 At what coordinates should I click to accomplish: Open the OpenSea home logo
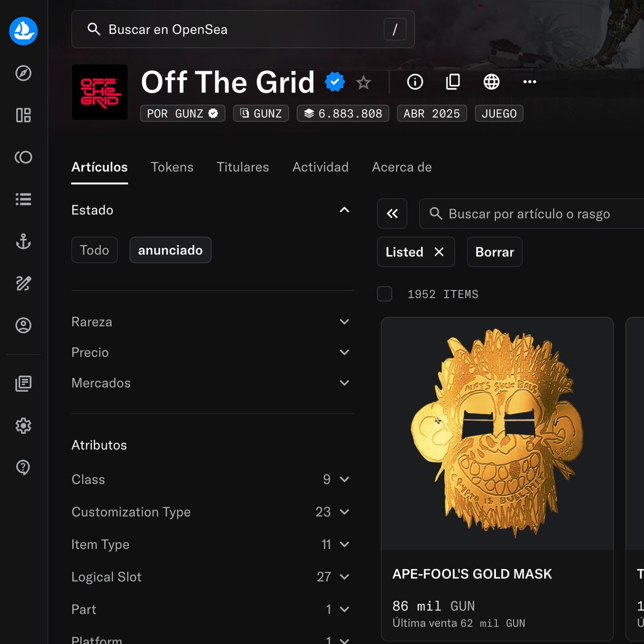(x=23, y=31)
